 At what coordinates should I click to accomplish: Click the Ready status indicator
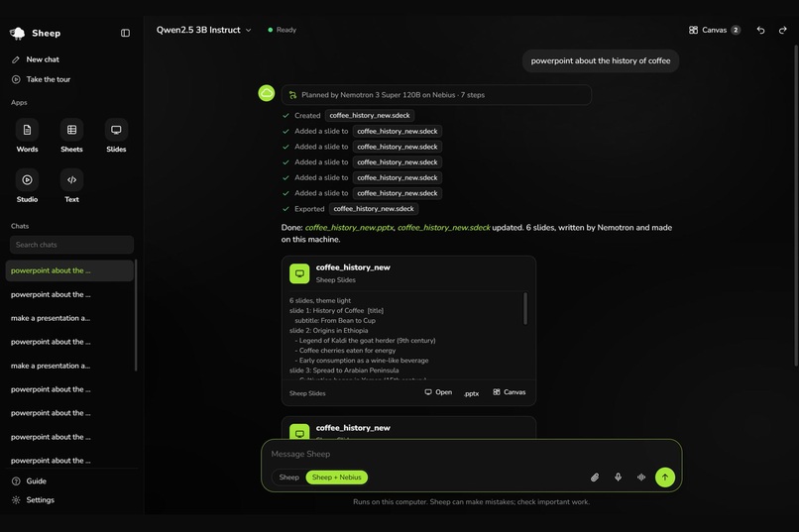coord(283,30)
